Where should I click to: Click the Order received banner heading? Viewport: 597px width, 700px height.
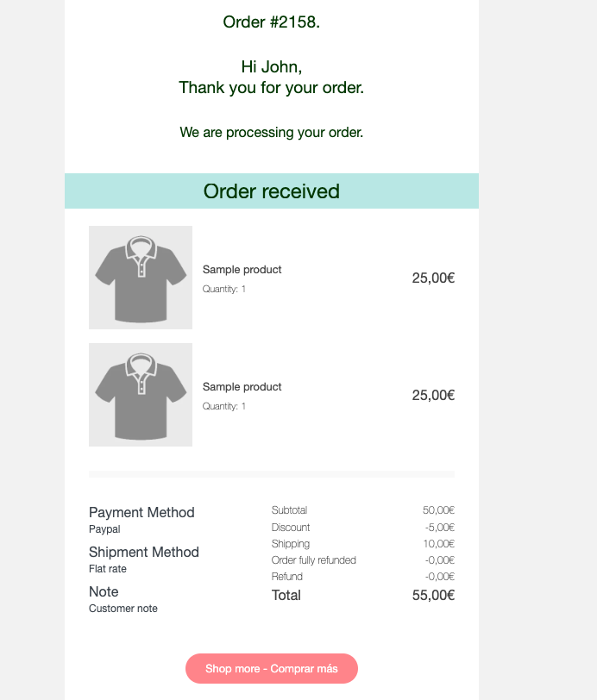[x=271, y=191]
